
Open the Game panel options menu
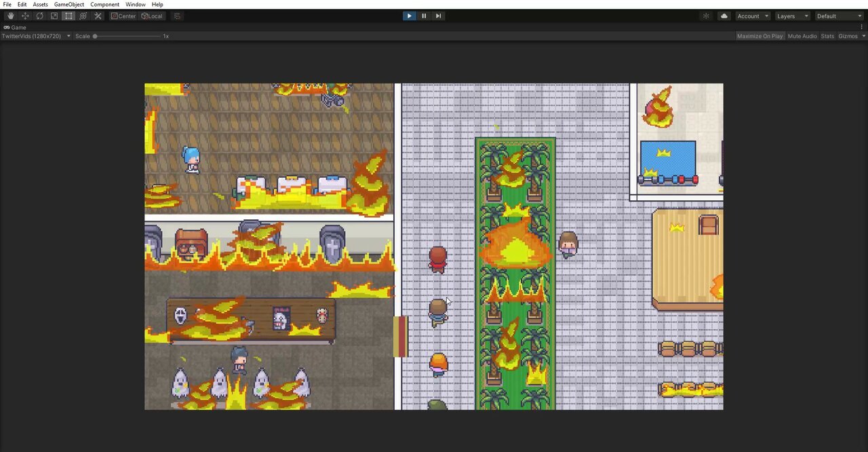coord(862,27)
